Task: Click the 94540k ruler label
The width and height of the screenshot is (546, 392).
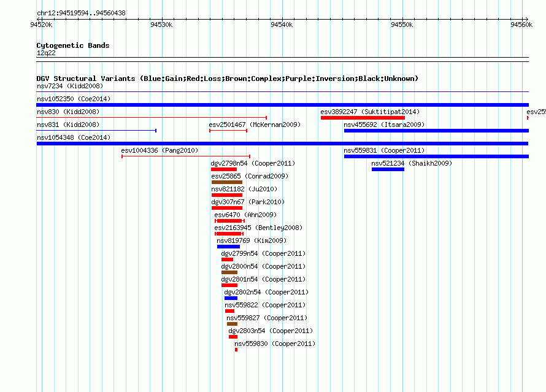Action: [x=282, y=25]
